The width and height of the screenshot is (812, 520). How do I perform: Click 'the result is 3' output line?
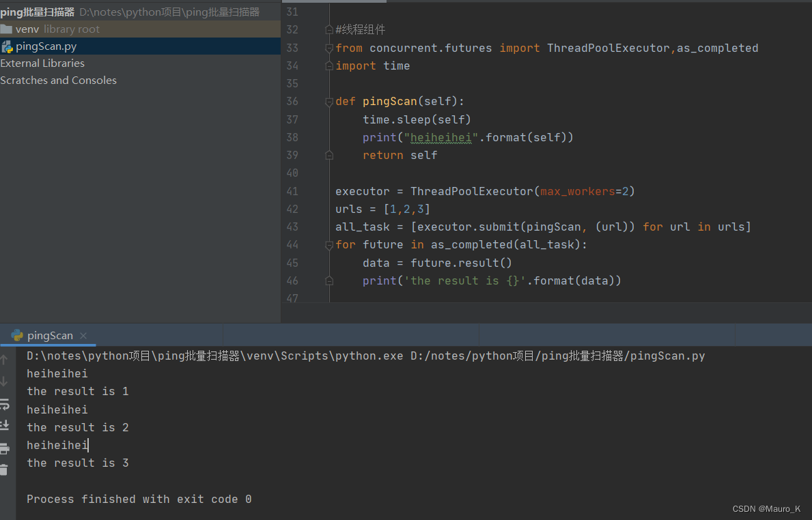click(78, 463)
